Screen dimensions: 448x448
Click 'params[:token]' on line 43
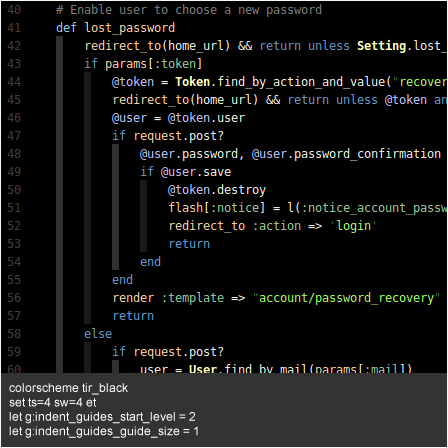coord(154,64)
